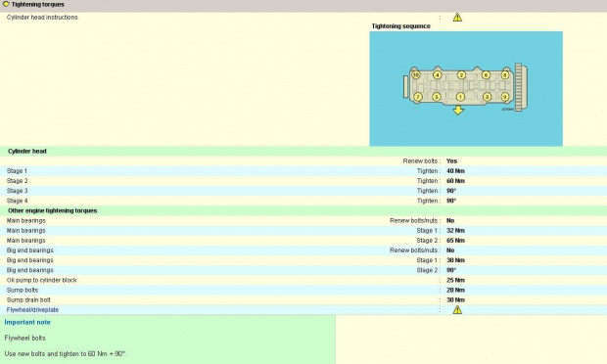Click bolt number 2 in tightening diagram

click(x=461, y=75)
